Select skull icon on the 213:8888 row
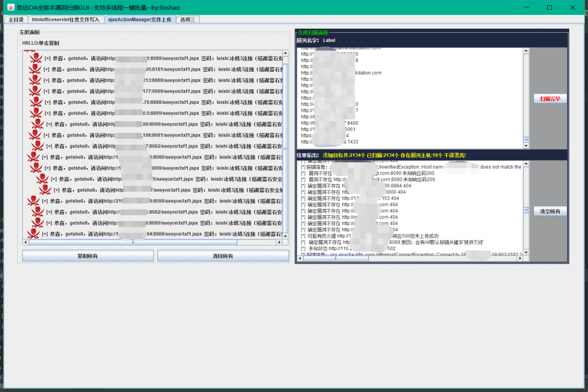This screenshot has width=588, height=392. pos(35,80)
